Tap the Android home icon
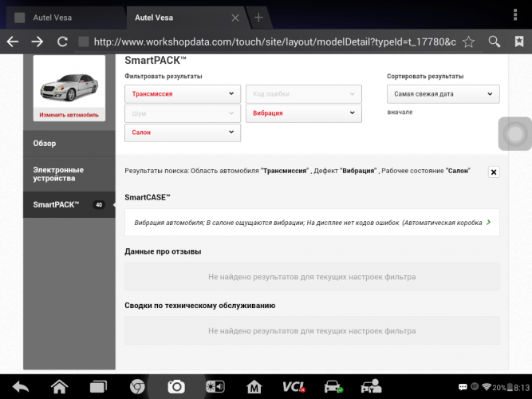Screen dimensions: 532x399 tap(59, 386)
